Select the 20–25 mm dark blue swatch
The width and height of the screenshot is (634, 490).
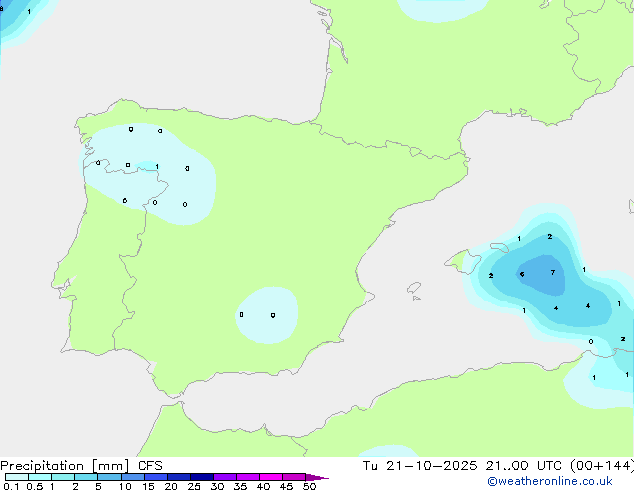[x=179, y=477]
